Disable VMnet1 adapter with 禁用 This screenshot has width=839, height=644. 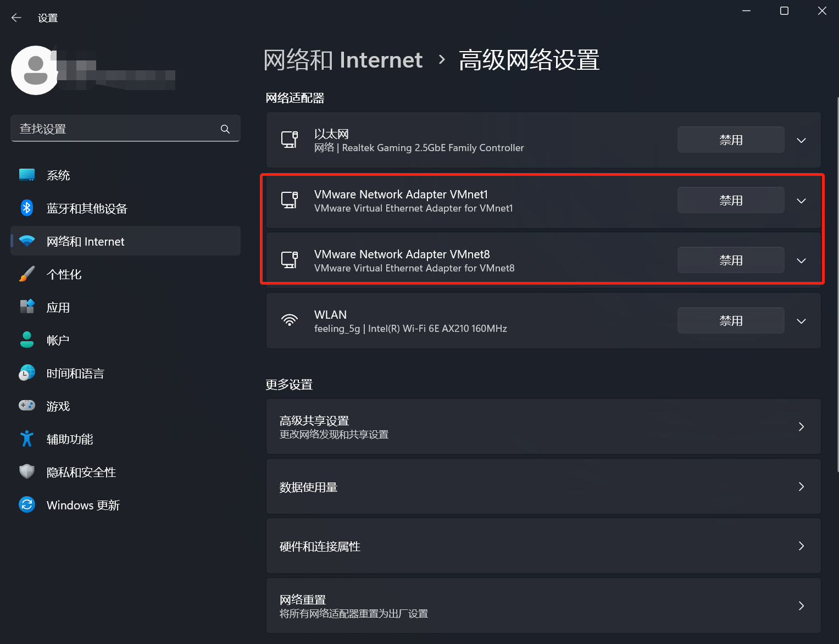(731, 201)
